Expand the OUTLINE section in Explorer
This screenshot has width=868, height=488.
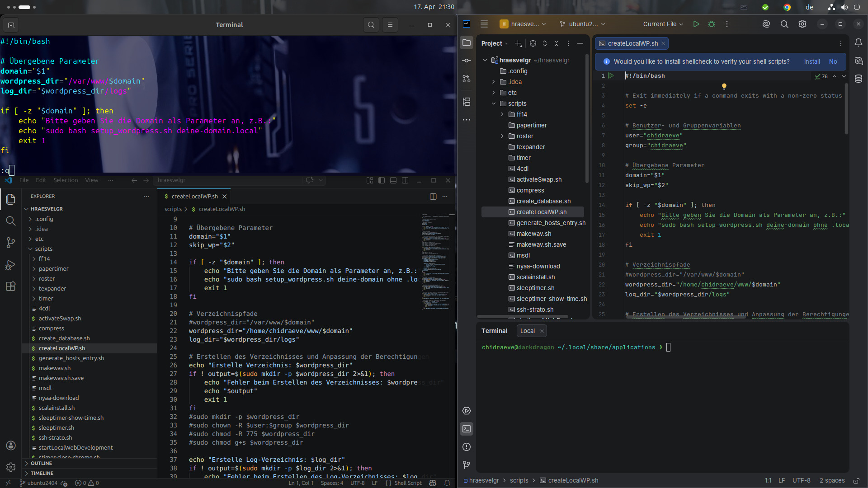(x=41, y=463)
